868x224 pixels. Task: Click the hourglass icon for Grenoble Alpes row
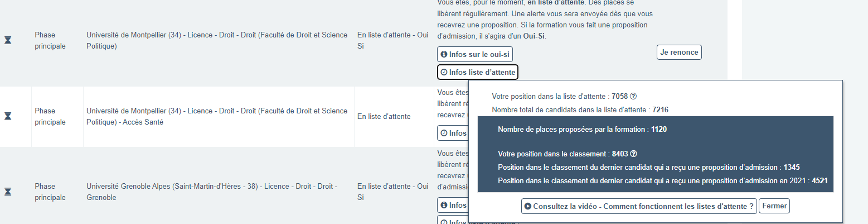coord(8,192)
